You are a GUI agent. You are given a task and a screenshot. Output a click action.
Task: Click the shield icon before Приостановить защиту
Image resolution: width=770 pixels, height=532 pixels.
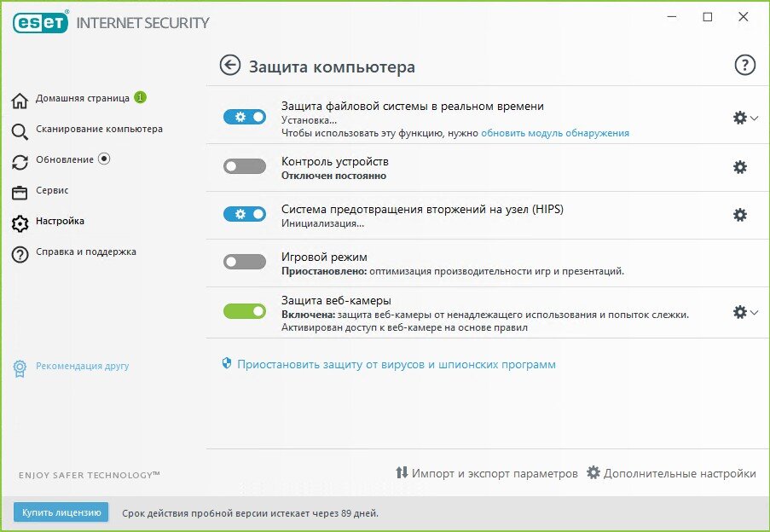[x=226, y=363]
